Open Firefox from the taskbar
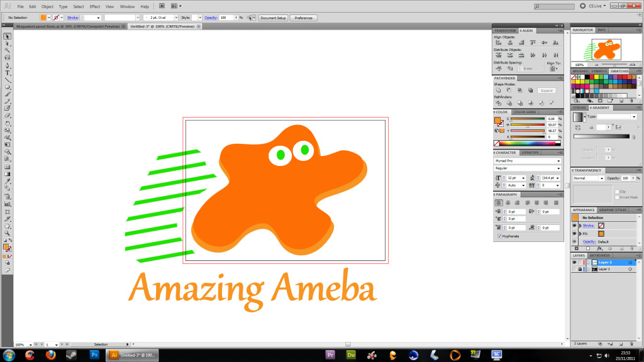This screenshot has width=644, height=362. (50, 355)
